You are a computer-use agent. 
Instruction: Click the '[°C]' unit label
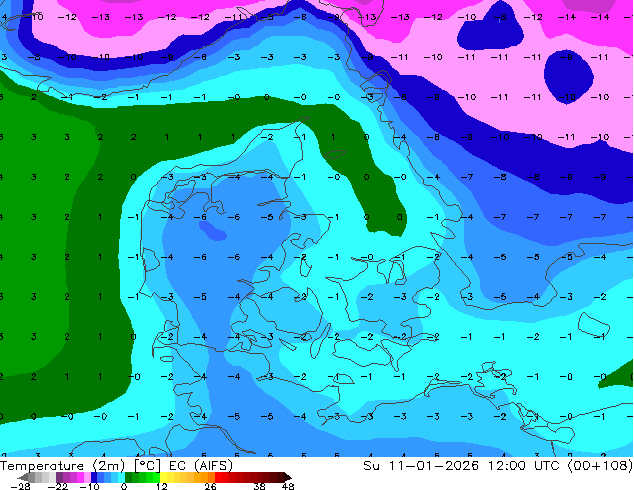147,466
